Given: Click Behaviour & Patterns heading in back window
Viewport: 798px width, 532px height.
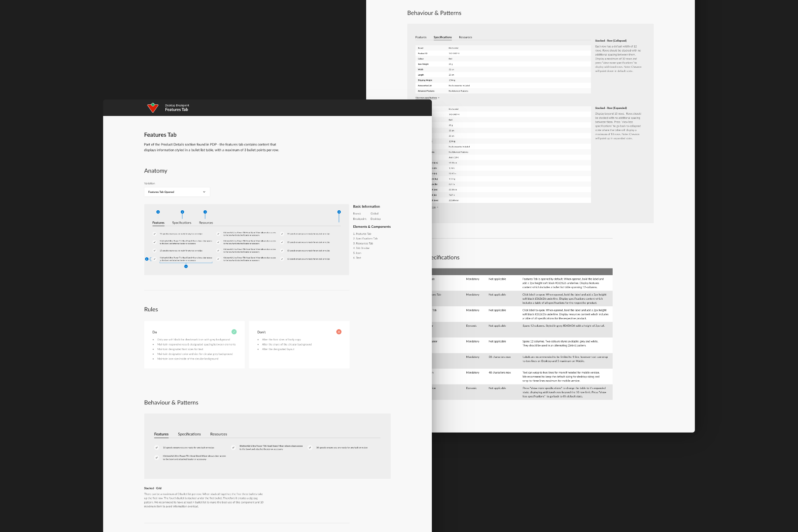Looking at the screenshot, I should point(434,13).
